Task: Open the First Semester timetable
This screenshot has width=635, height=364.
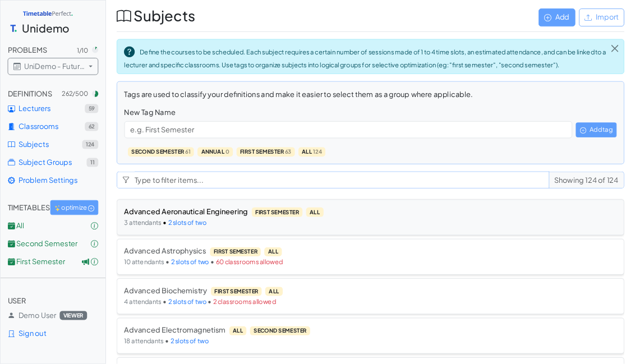Action: click(x=40, y=261)
